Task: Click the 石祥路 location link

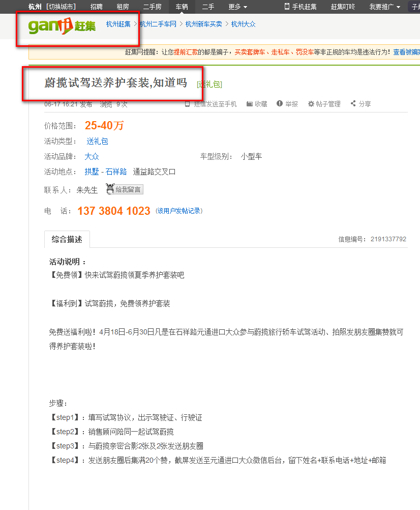Action: (x=116, y=172)
